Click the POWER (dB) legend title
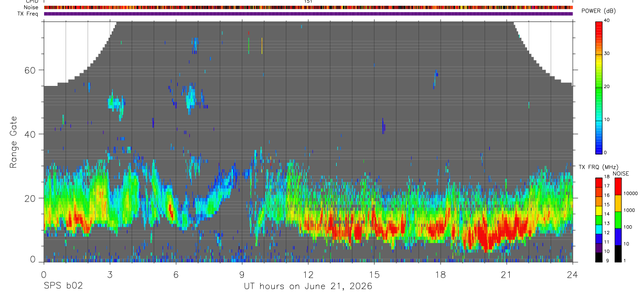Screen dimensions: 644x297 (599, 11)
